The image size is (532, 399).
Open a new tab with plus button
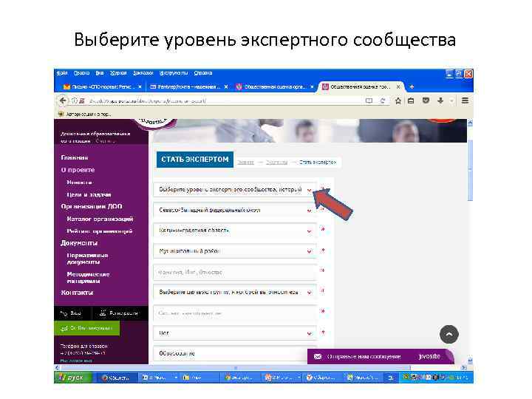coord(412,87)
